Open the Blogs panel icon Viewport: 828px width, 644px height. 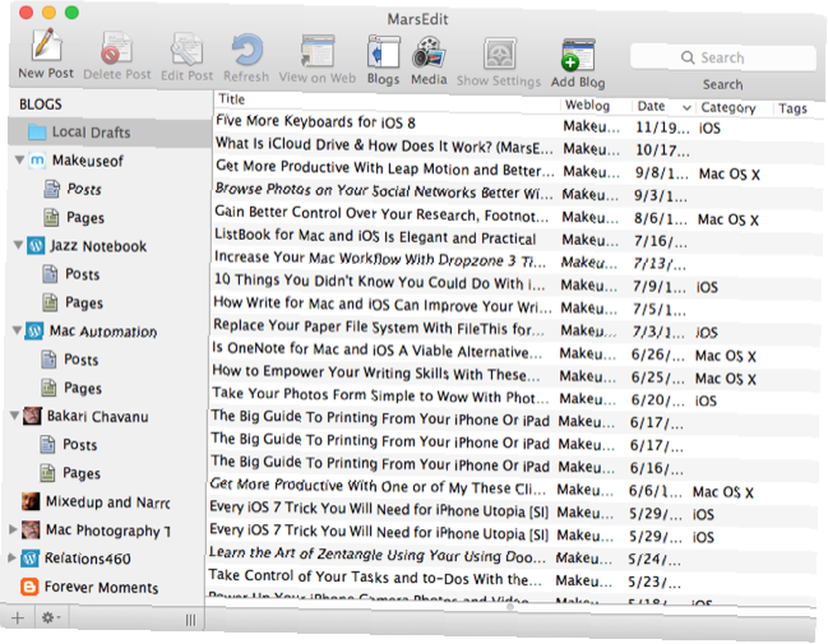pyautogui.click(x=383, y=53)
